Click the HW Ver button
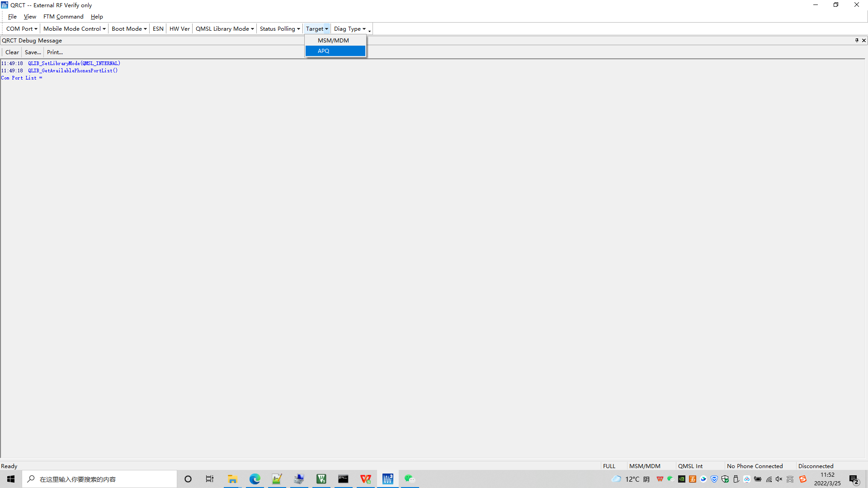 (x=179, y=28)
